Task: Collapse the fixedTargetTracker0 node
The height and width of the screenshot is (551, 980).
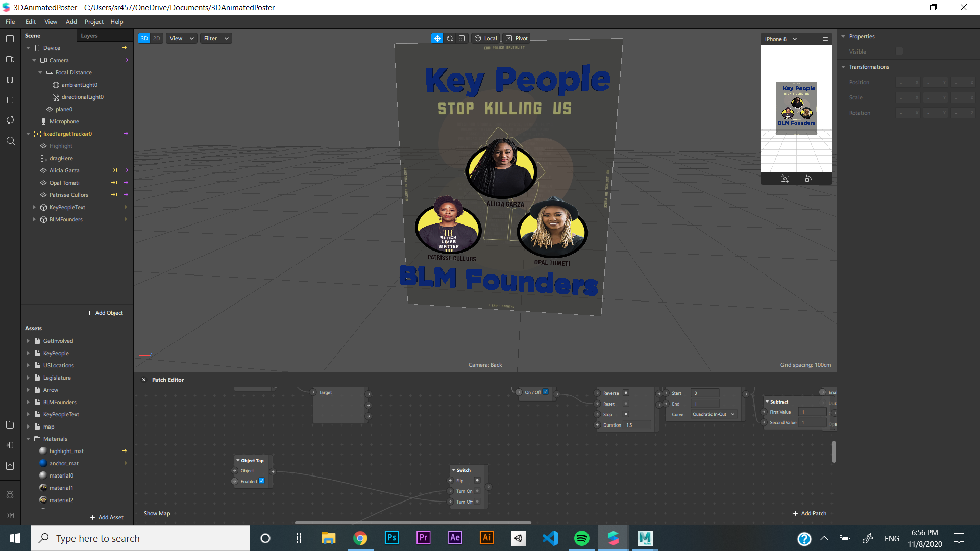Action: 28,134
